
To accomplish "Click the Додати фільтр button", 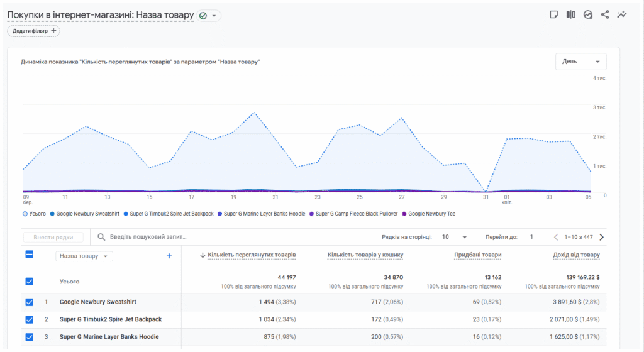I will pyautogui.click(x=34, y=31).
